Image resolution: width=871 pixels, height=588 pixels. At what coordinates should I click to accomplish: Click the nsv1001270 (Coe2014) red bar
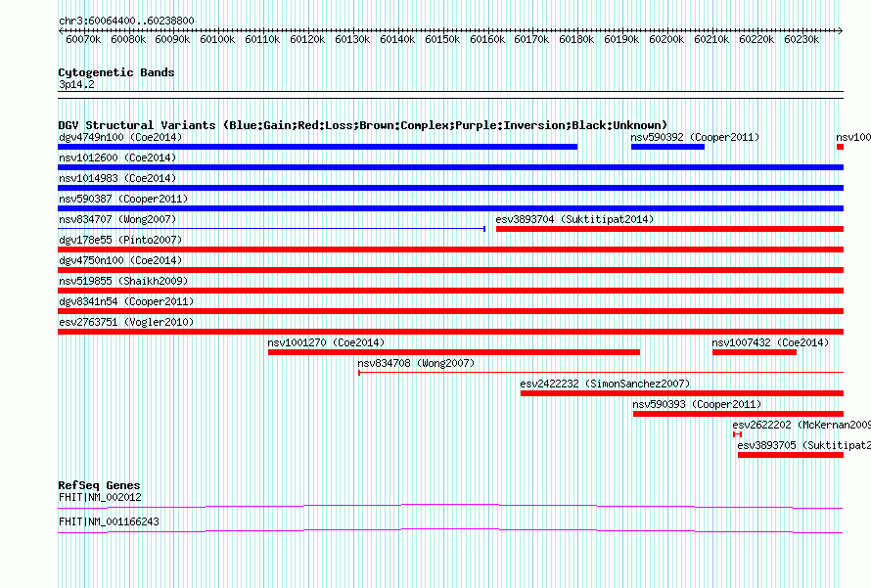[454, 352]
